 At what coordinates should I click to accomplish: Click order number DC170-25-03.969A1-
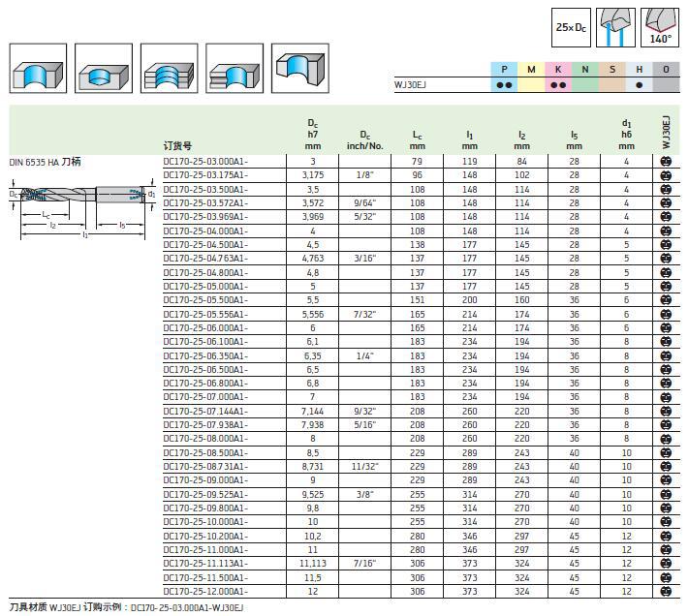205,217
